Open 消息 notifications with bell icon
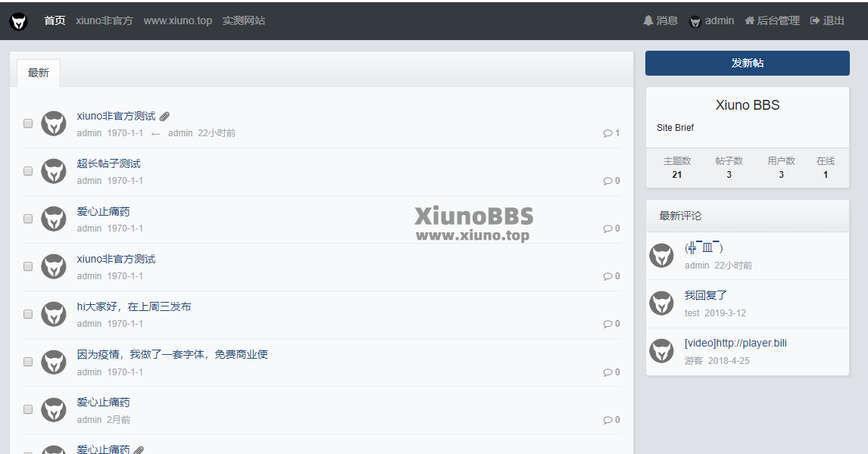 coord(660,21)
